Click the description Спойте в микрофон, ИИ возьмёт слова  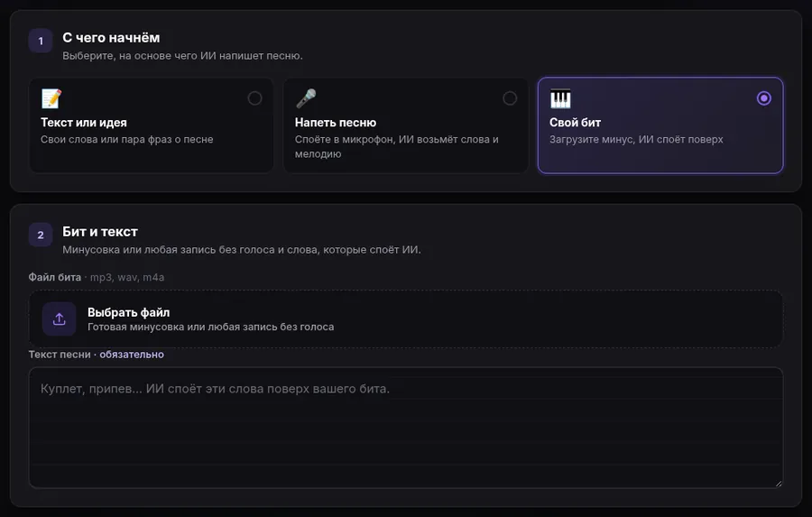pos(397,146)
